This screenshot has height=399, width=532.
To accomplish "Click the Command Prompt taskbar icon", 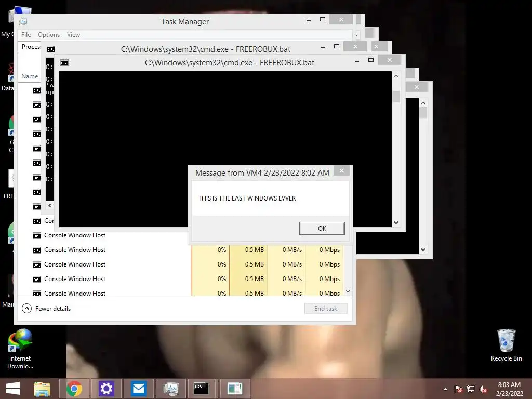I will click(201, 389).
